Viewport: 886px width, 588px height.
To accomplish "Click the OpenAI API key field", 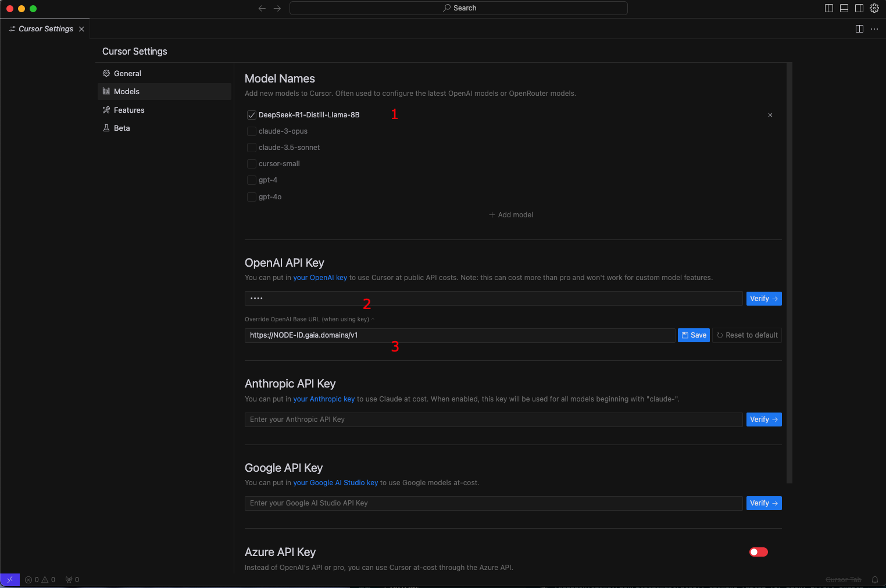I will click(x=494, y=299).
